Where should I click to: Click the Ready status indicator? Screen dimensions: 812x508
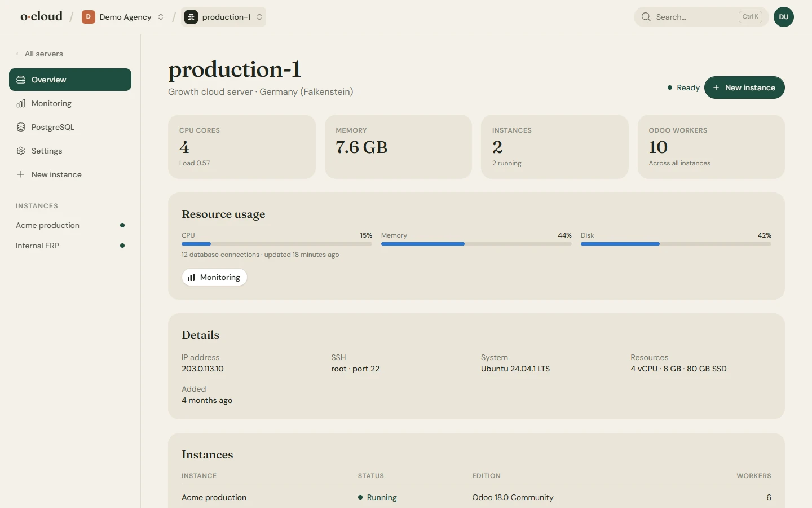point(683,87)
